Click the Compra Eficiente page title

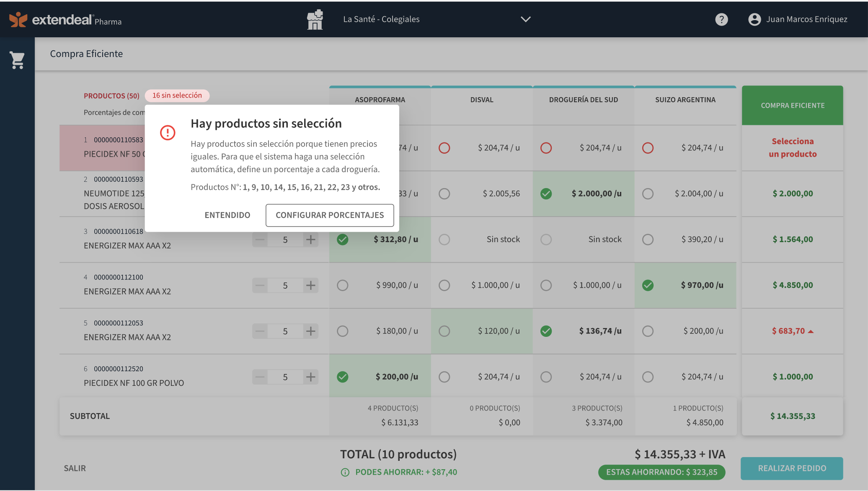pos(86,54)
